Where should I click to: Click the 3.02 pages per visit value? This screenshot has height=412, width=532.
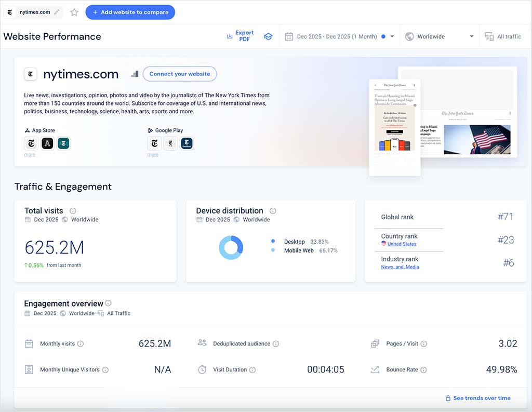click(508, 343)
